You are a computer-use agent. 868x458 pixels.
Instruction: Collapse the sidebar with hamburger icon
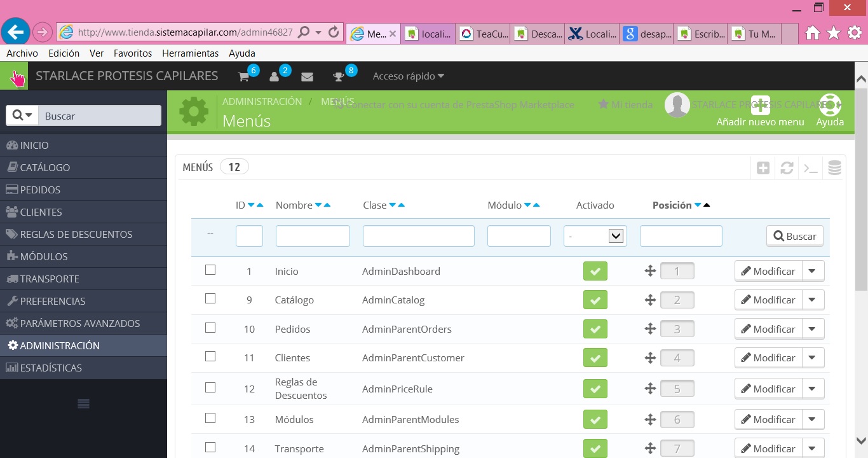click(83, 403)
